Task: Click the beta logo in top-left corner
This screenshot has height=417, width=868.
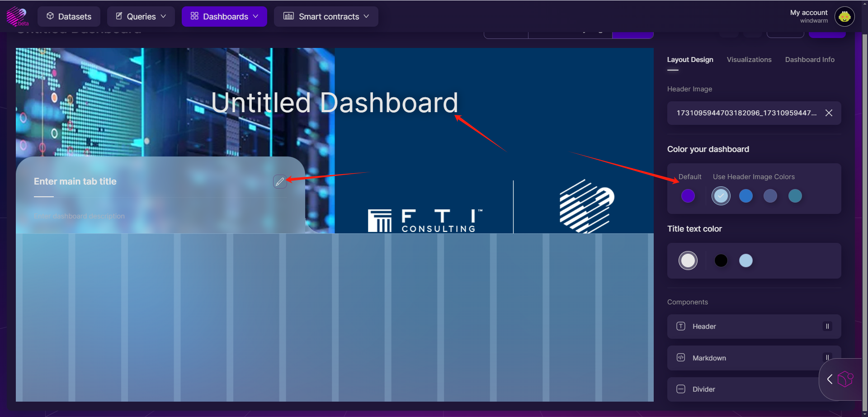Action: (17, 16)
